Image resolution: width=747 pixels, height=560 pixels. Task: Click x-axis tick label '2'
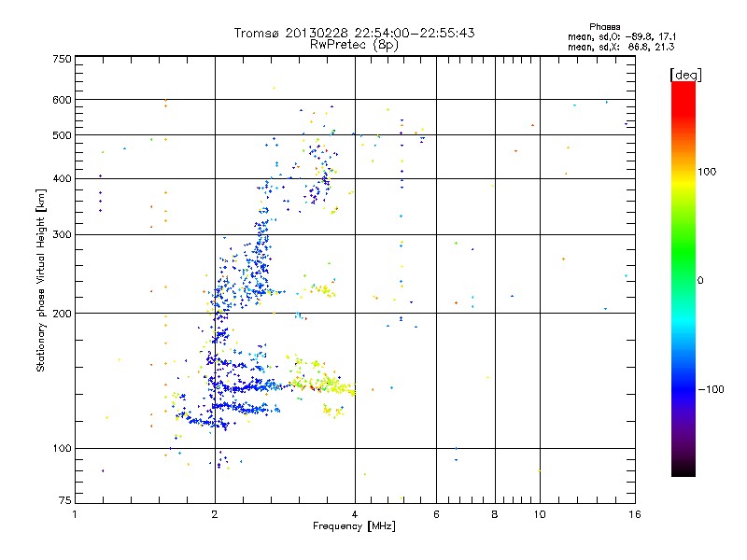(x=215, y=514)
